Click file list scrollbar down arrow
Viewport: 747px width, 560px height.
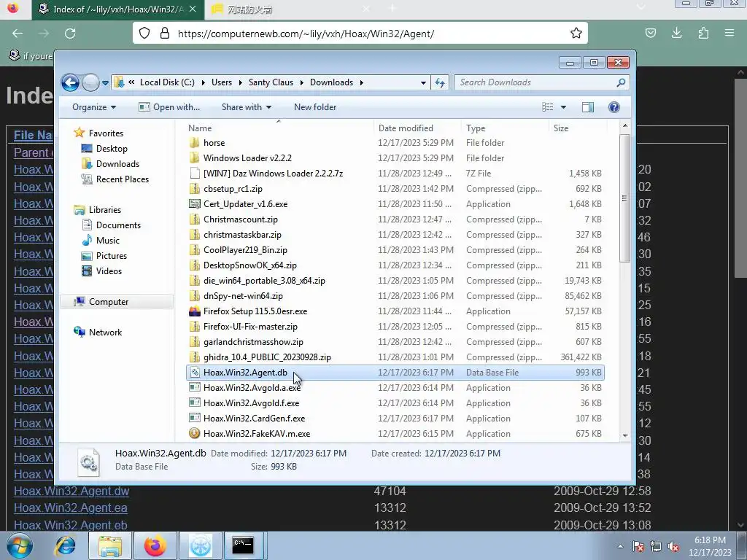point(625,435)
